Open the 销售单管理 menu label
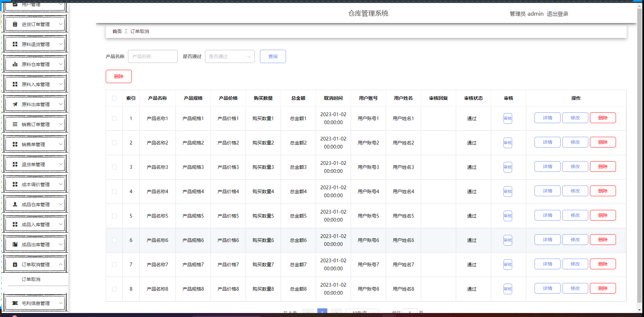This screenshot has height=317, width=644. coord(33,144)
